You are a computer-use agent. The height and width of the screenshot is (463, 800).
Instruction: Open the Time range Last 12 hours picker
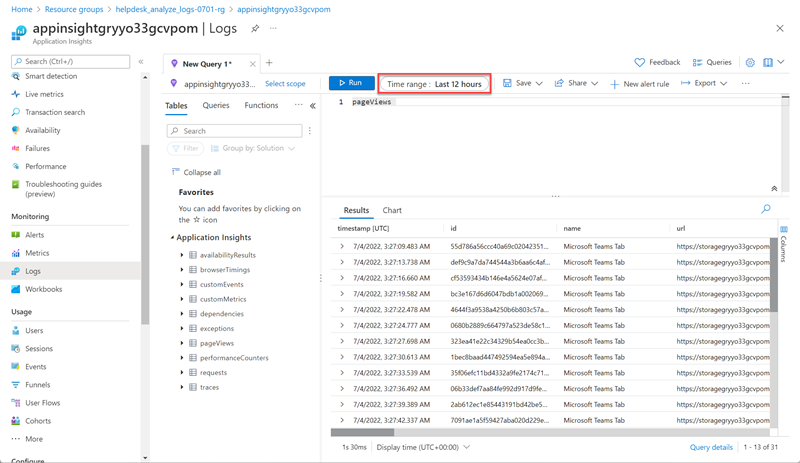(434, 84)
